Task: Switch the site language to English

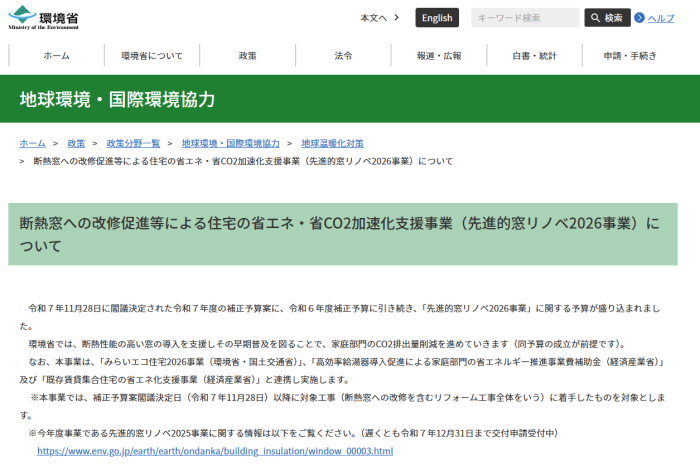Action: click(437, 18)
